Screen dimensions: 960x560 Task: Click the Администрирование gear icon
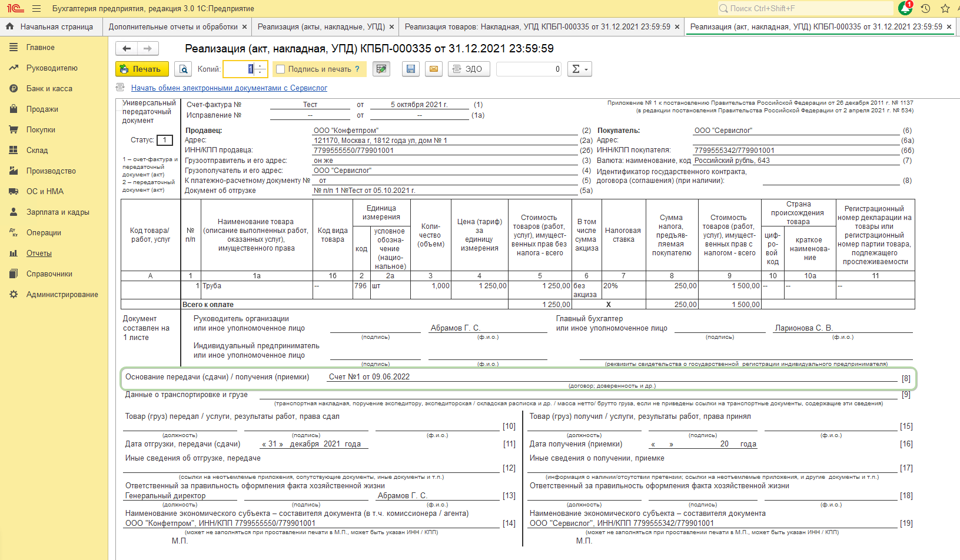click(14, 295)
